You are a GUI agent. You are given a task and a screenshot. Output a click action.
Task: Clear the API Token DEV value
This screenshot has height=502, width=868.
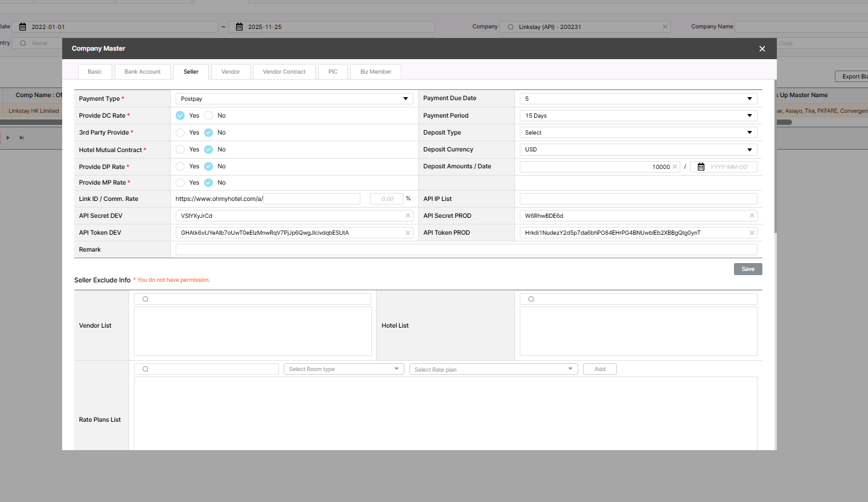pos(408,232)
